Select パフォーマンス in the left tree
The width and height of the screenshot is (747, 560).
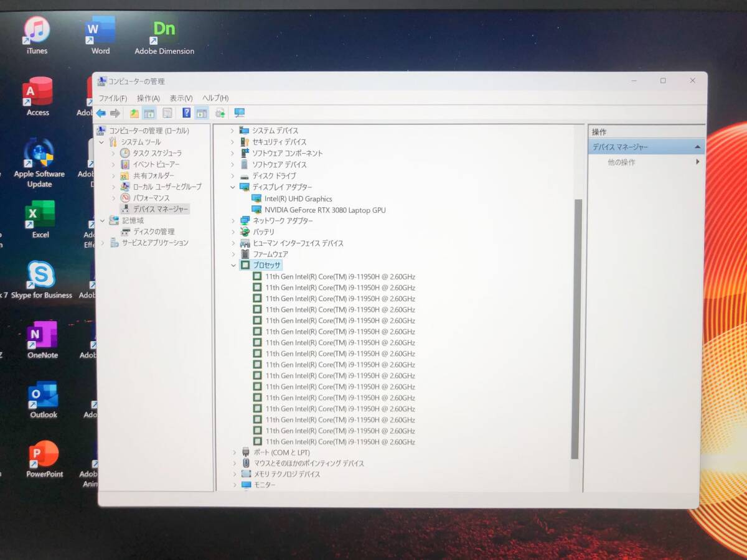[x=151, y=198]
